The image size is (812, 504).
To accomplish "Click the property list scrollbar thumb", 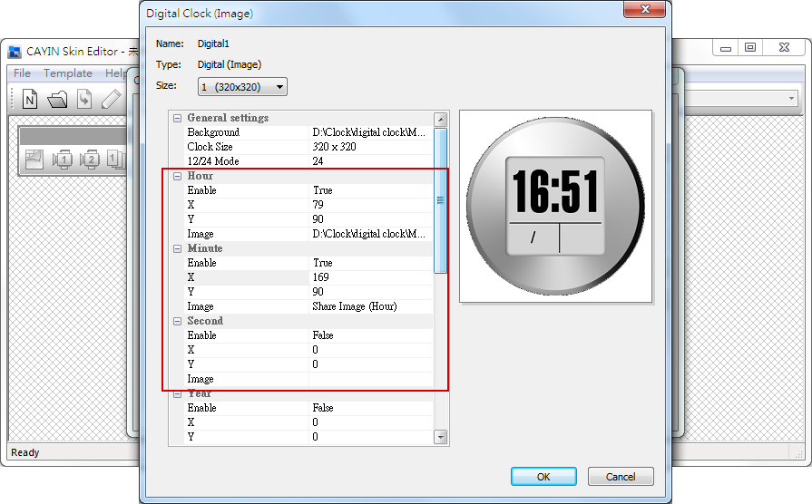I will (441, 200).
